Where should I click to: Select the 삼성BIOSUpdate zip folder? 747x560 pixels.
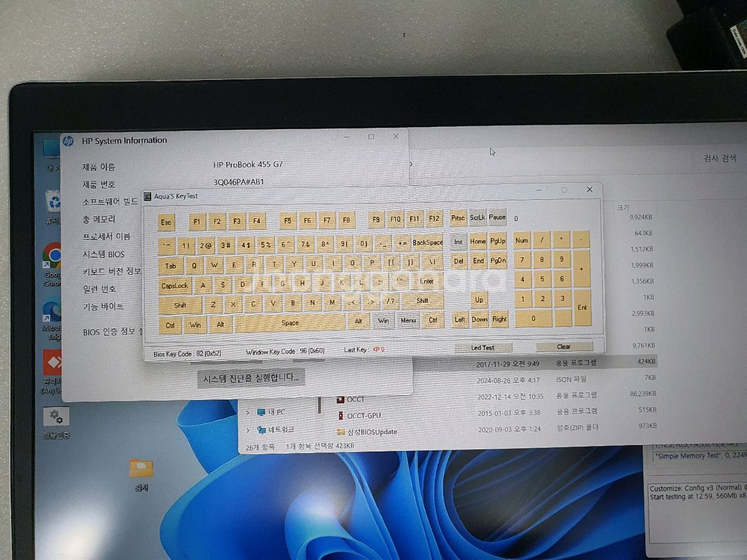(371, 432)
